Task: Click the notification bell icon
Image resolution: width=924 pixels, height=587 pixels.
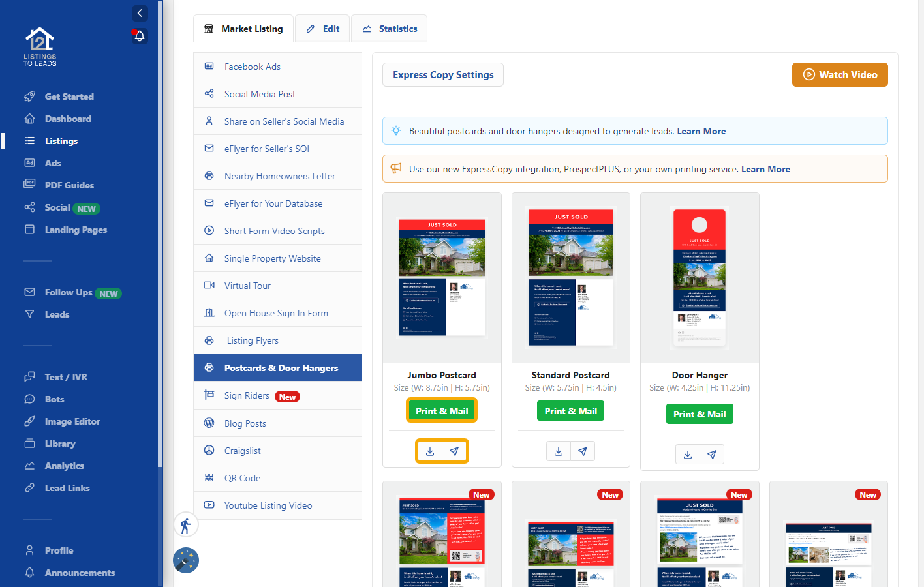Action: point(139,36)
